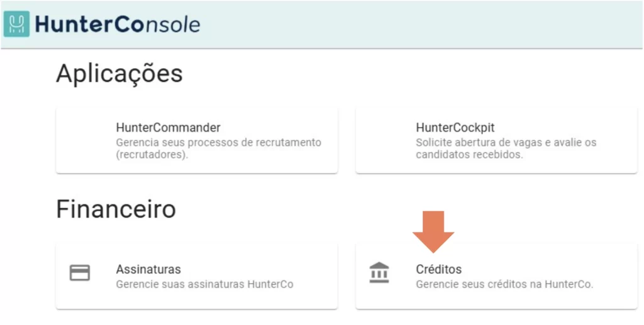Click blank icon area left of HunterCockpit
This screenshot has width=644, height=325.
click(x=379, y=141)
